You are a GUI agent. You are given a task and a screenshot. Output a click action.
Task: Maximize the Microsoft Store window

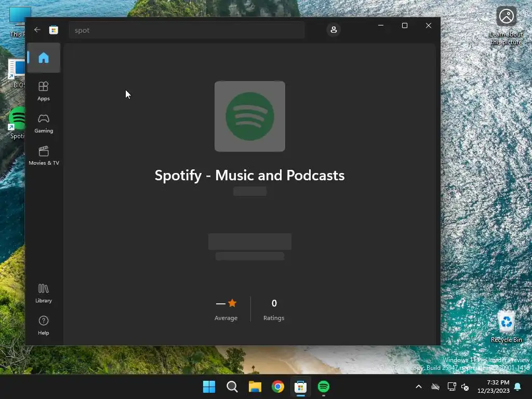pyautogui.click(x=404, y=25)
